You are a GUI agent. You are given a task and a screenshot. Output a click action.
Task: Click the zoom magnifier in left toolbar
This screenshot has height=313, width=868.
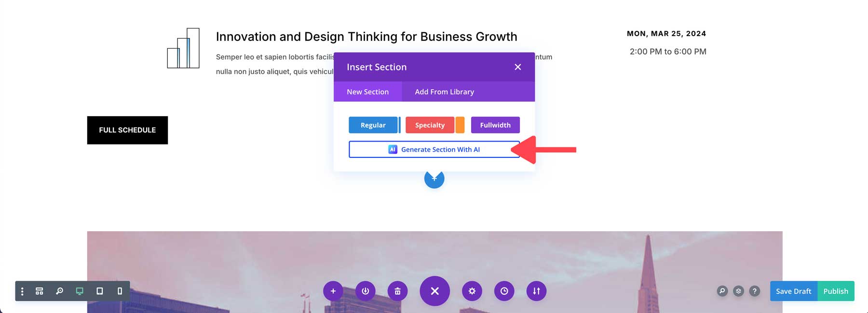59,291
